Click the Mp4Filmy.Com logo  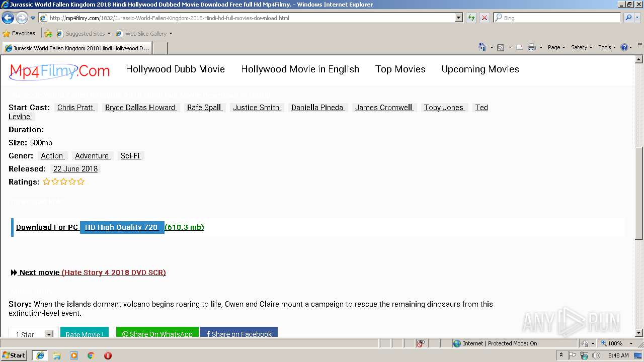pos(59,71)
